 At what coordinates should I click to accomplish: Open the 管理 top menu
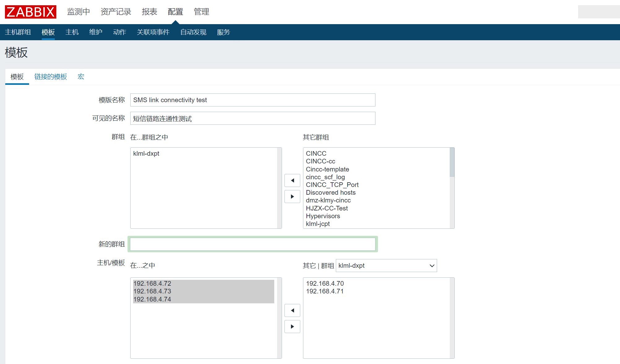pyautogui.click(x=201, y=12)
